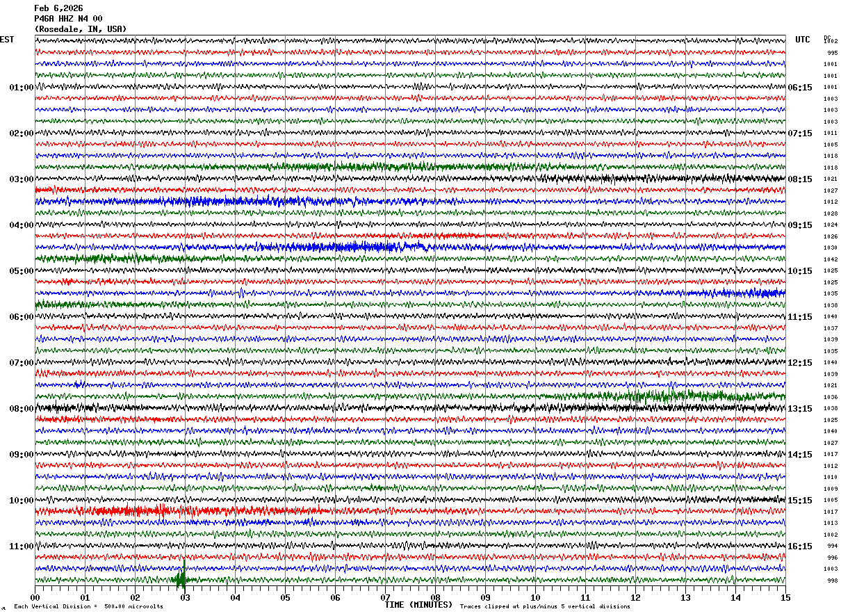Click the value '998' in the right column
Image resolution: width=841 pixels, height=616 pixels.
[x=832, y=581]
